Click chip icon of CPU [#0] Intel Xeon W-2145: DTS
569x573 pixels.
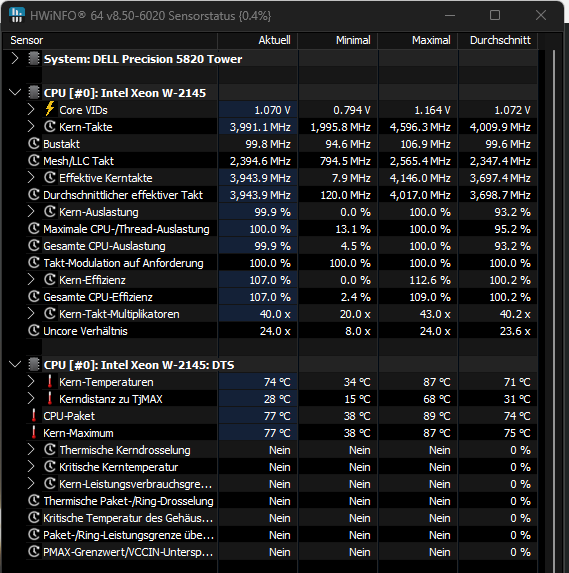click(34, 365)
